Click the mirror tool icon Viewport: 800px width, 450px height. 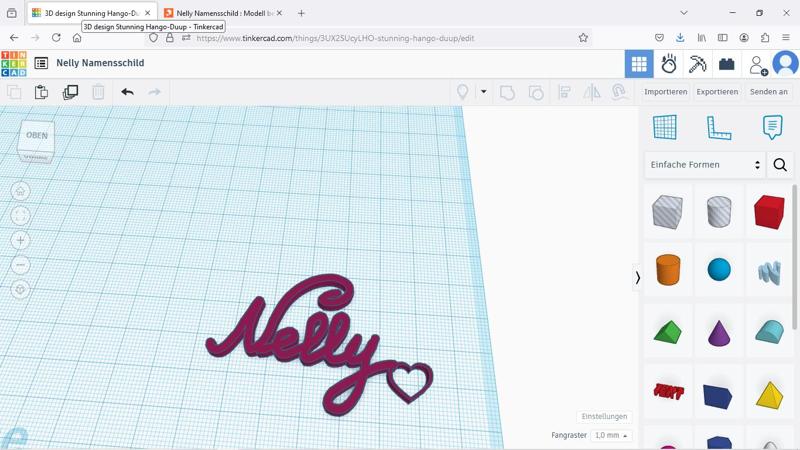coord(592,92)
